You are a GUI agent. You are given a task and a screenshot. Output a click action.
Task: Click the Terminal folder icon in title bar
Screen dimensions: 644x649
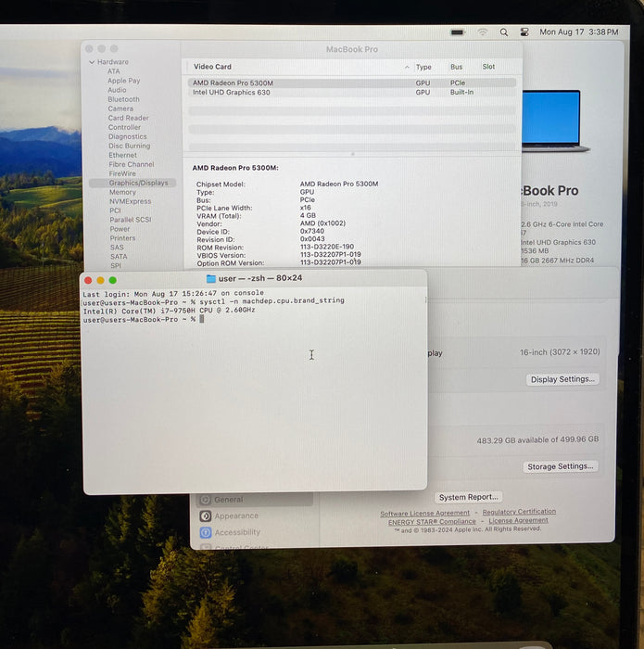[211, 278]
